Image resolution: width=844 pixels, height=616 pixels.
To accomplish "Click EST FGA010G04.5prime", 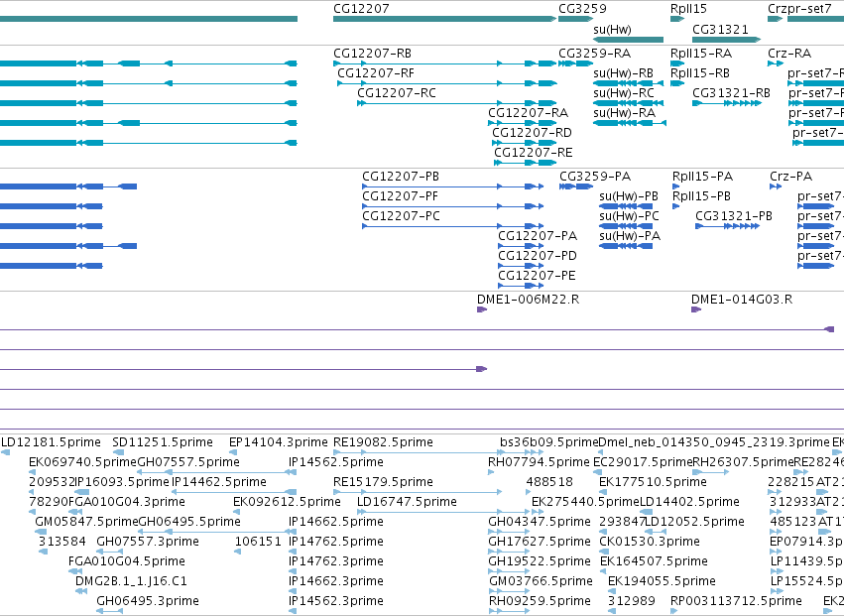I will click(x=127, y=561).
